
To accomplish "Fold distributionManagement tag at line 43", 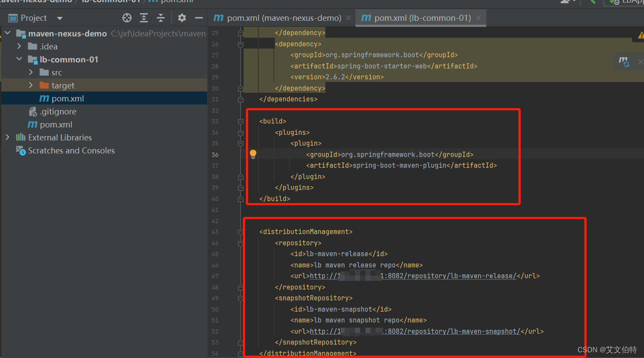I will click(x=241, y=232).
